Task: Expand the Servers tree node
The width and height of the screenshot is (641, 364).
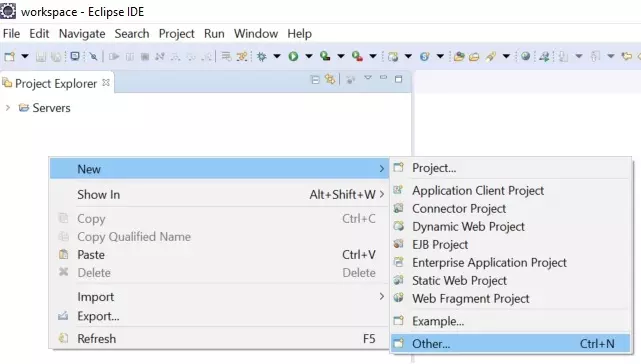Action: (x=8, y=108)
